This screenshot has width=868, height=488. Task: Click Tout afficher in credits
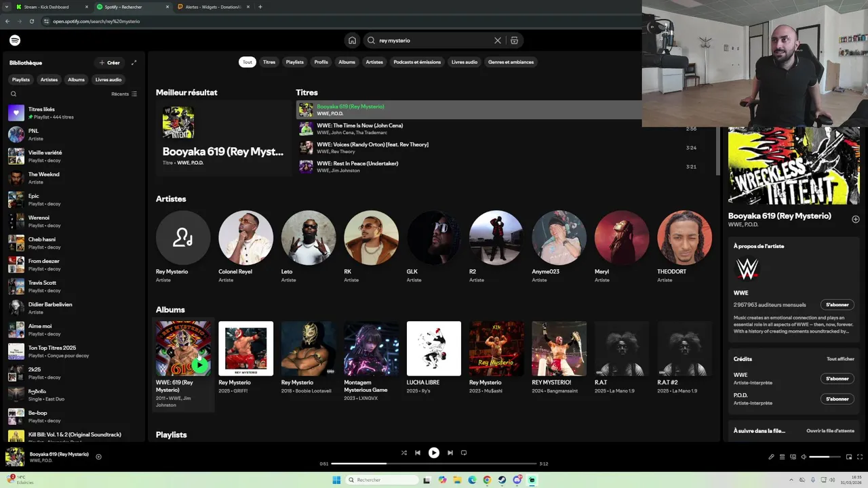point(840,359)
